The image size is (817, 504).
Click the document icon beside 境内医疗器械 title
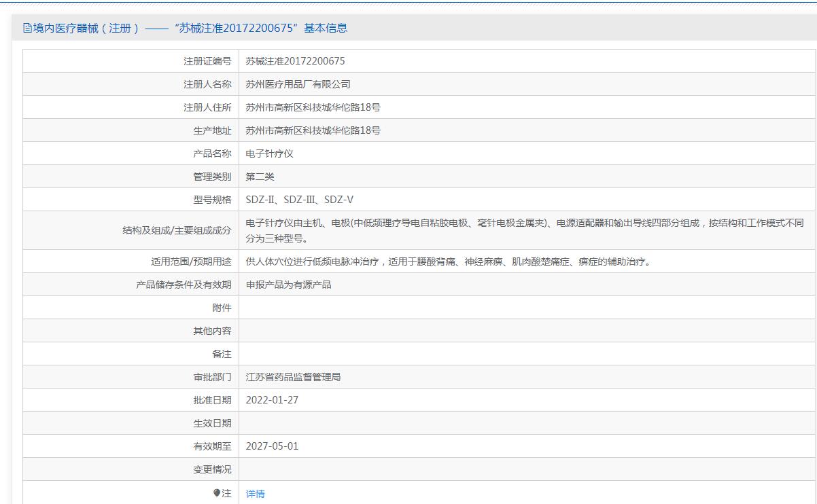27,28
